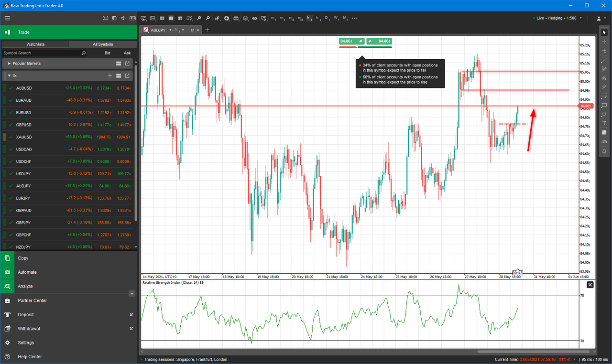Take a chart snapshot with camera icon
Screen dimensions: 612x364
[604, 141]
